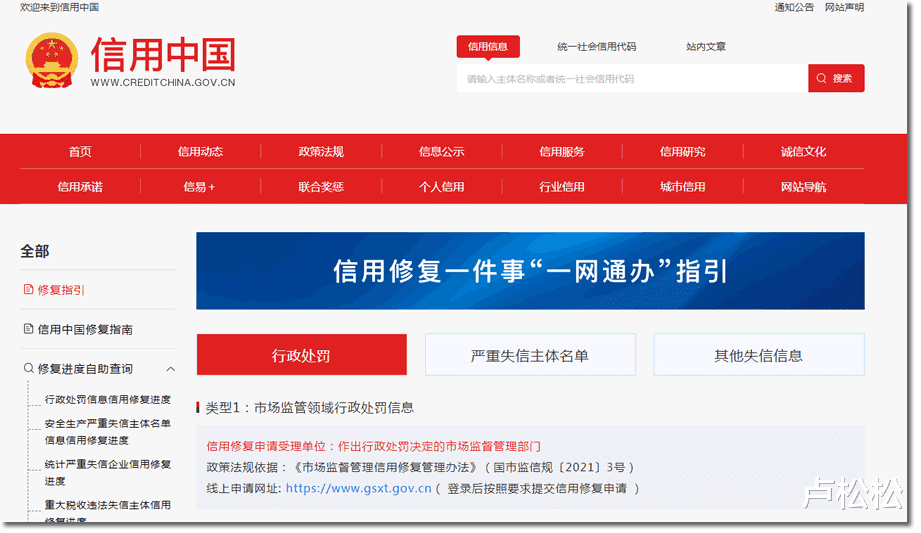Viewport: 921px width, 533px height.
Task: Open 信息公示 navigation item
Action: point(442,152)
